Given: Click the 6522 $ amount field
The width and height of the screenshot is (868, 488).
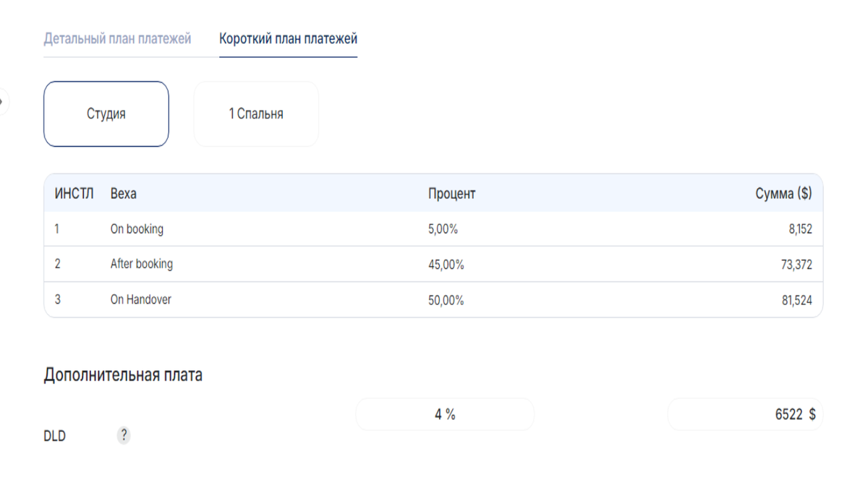Looking at the screenshot, I should 745,415.
